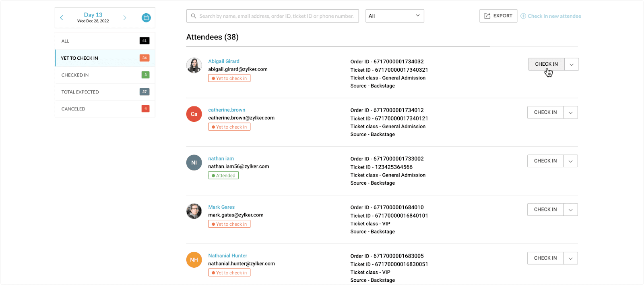This screenshot has width=644, height=285.
Task: Click Mark Gares' profile photo
Action: 194,211
